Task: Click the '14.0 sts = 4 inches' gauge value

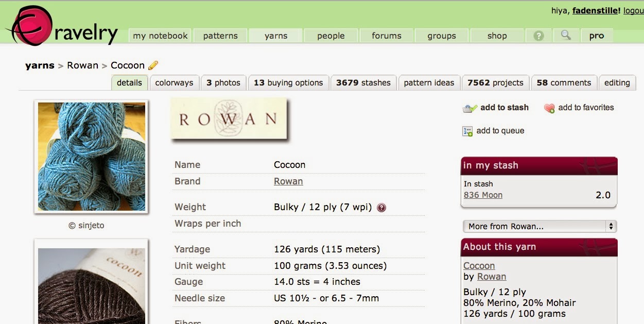Action: pyautogui.click(x=317, y=282)
